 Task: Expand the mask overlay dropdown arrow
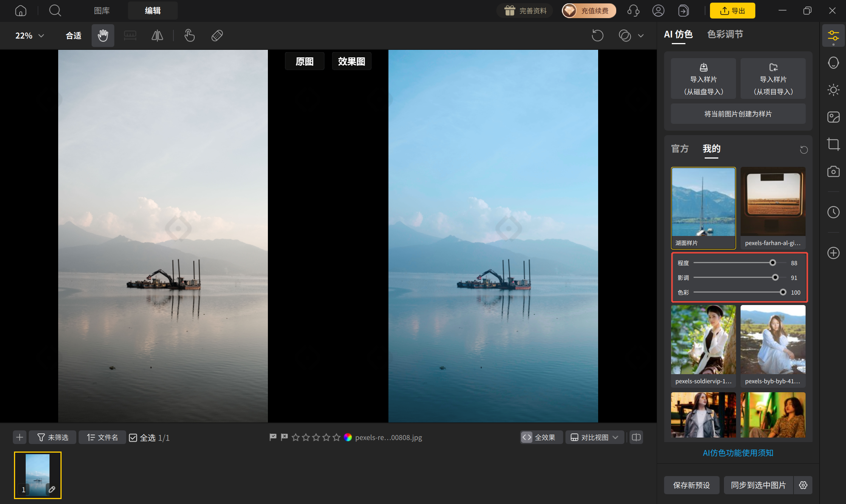coord(641,36)
